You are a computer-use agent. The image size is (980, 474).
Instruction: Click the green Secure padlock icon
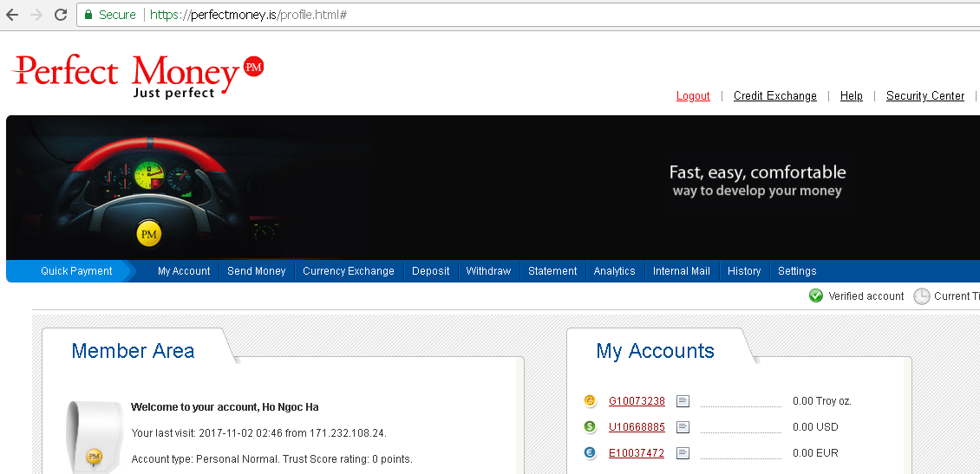point(88,15)
